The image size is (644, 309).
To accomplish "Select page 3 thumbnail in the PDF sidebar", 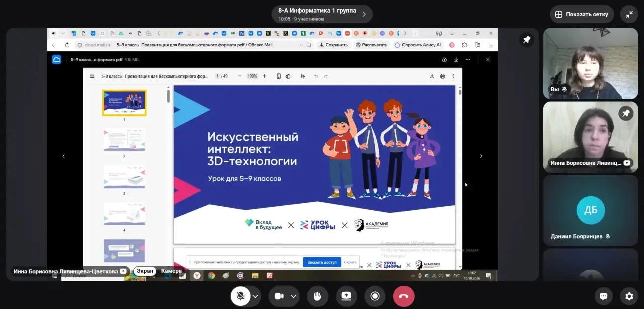I will coord(124,177).
